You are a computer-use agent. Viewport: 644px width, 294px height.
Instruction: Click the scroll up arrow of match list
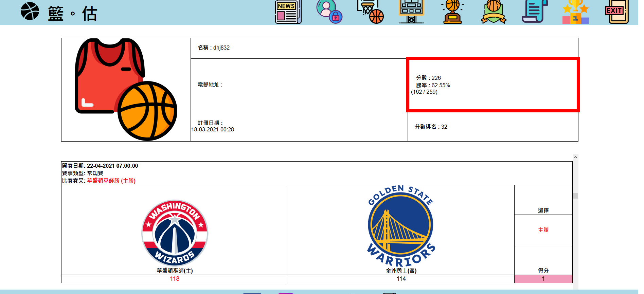575,157
